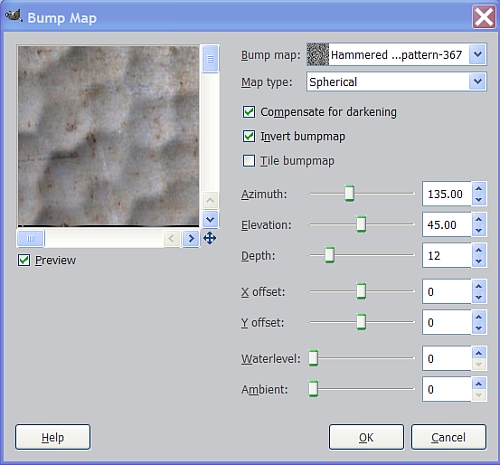500x465 pixels.
Task: Click the Waterlevel slider handle
Action: 313,358
